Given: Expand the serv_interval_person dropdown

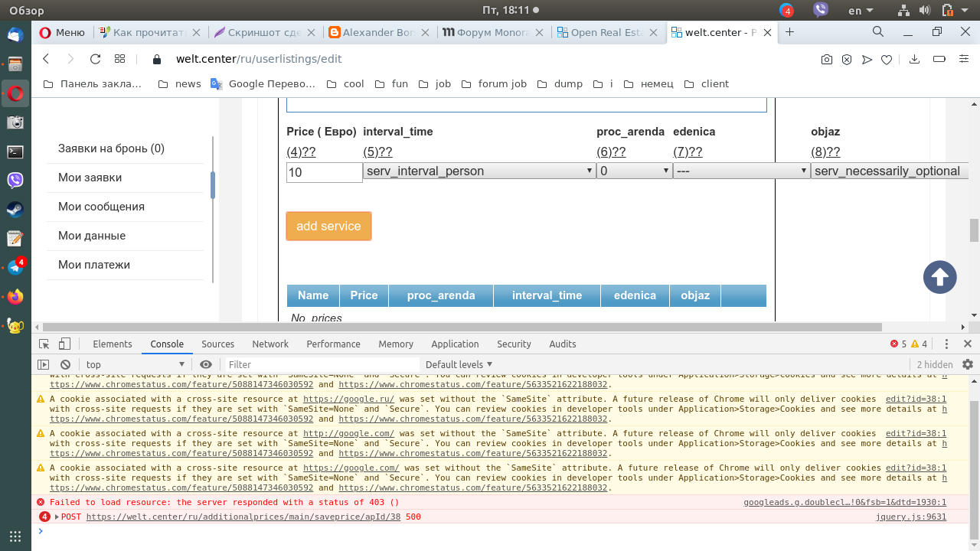Looking at the screenshot, I should point(479,171).
